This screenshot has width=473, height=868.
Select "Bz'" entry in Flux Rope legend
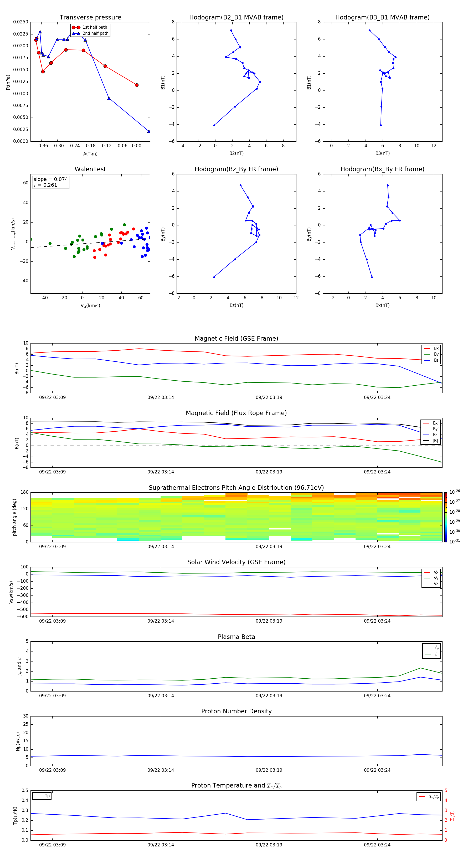coord(431,435)
